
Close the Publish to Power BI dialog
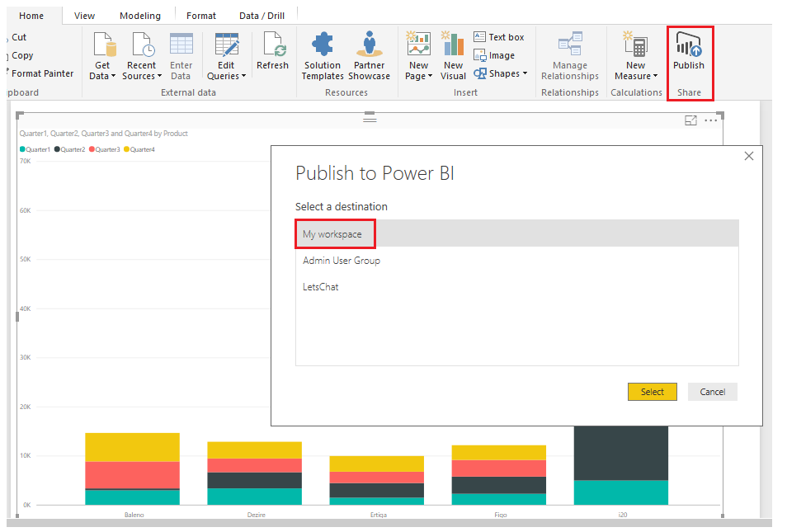(749, 156)
